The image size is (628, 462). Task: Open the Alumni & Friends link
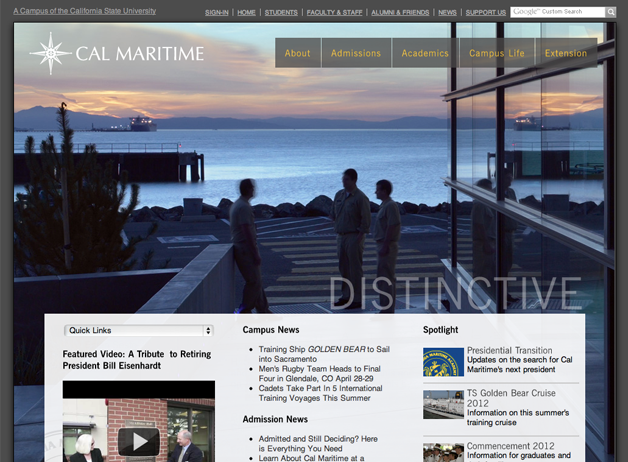[400, 12]
